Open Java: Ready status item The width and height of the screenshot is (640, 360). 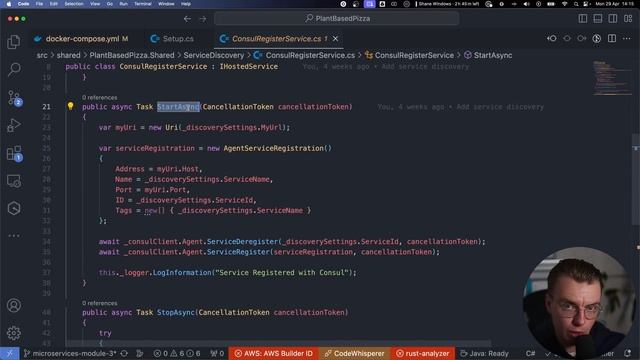(484, 353)
